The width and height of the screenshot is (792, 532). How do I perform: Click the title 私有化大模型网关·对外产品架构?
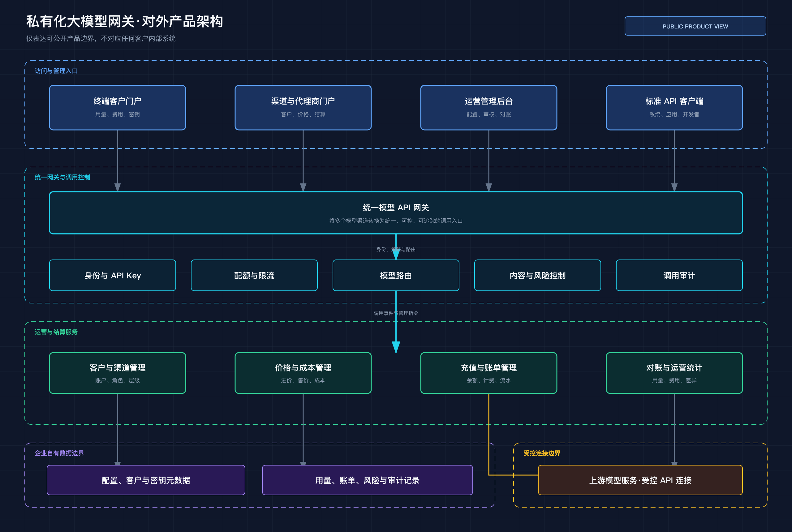[125, 21]
